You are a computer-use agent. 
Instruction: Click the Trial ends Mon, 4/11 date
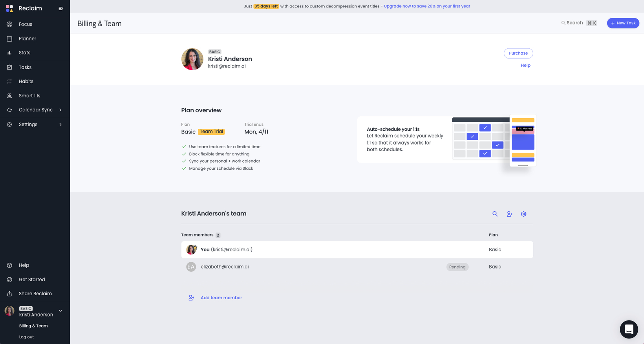click(x=256, y=132)
